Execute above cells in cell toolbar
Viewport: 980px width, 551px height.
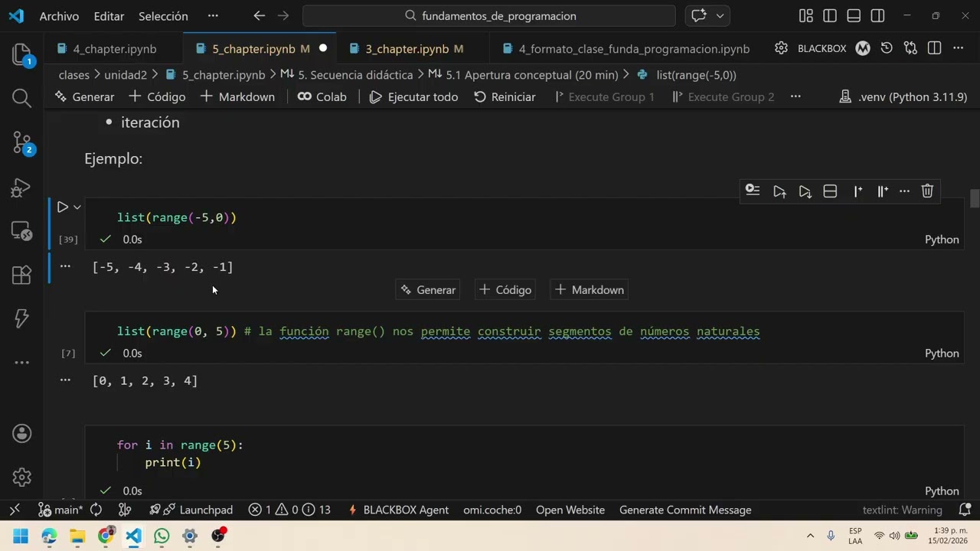click(779, 191)
